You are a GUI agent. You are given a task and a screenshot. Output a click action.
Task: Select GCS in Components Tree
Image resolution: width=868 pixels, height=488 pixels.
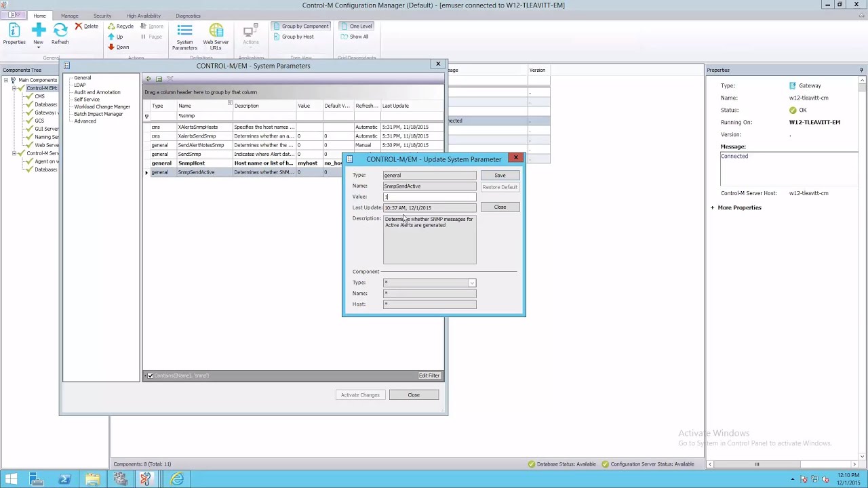pos(39,121)
